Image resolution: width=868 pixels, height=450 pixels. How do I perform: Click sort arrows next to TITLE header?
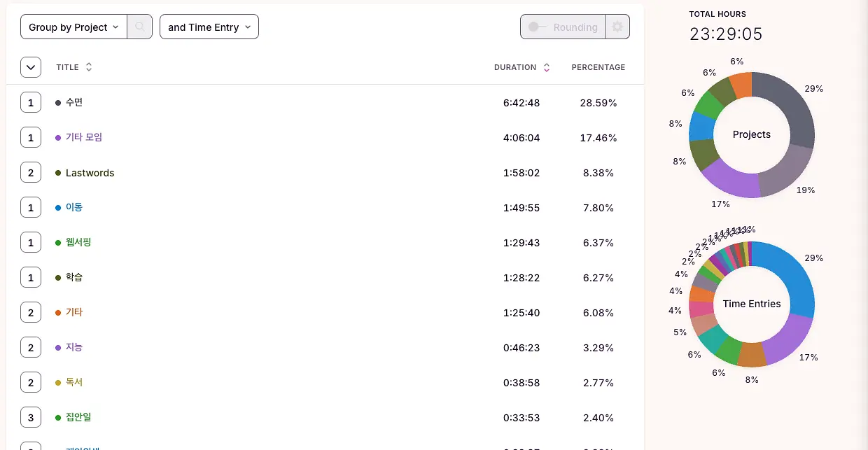coord(89,67)
